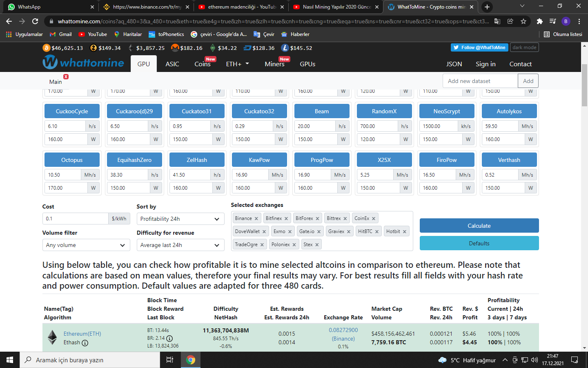The image size is (588, 368).
Task: Open the Volume filter dropdown
Action: (x=86, y=245)
